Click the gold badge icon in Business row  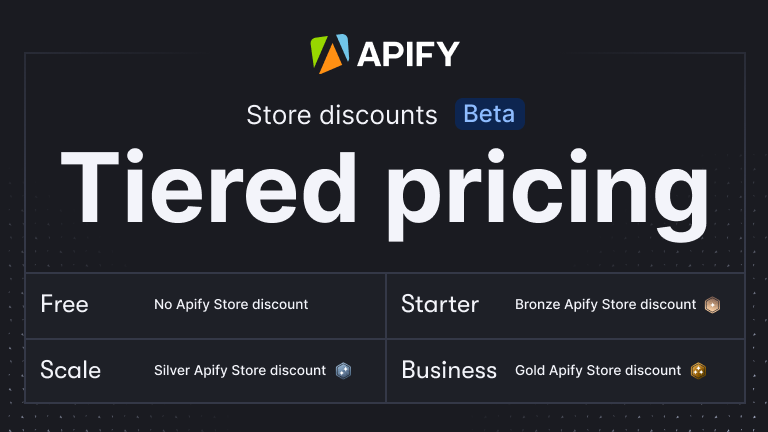pyautogui.click(x=698, y=370)
